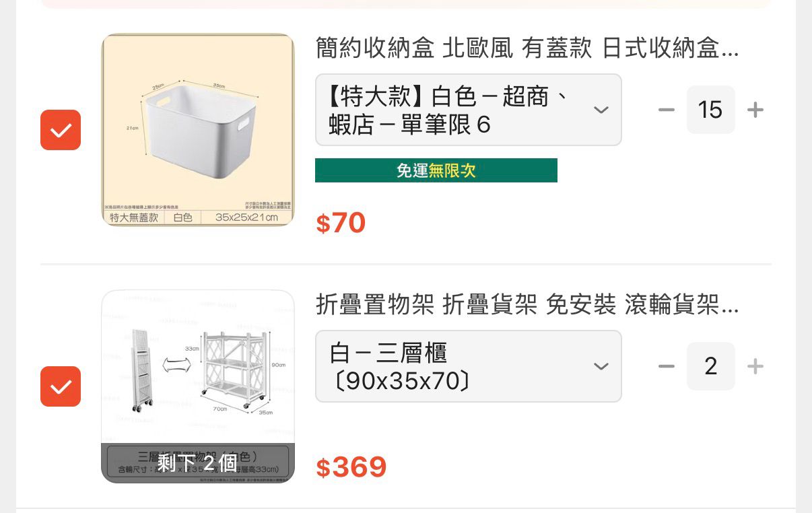Click the $70 price of the storage box

point(341,223)
